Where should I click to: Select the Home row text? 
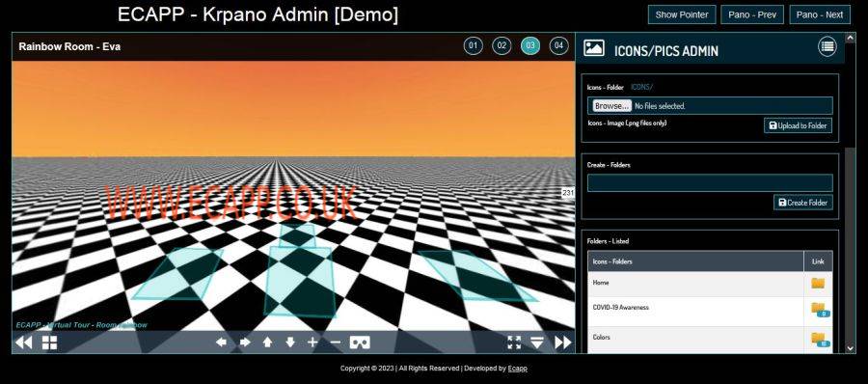(601, 283)
